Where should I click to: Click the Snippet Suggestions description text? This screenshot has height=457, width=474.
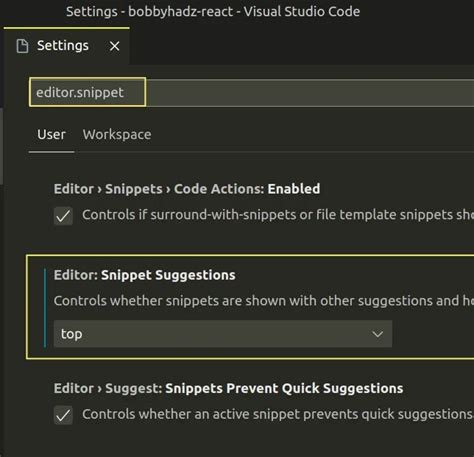click(264, 301)
